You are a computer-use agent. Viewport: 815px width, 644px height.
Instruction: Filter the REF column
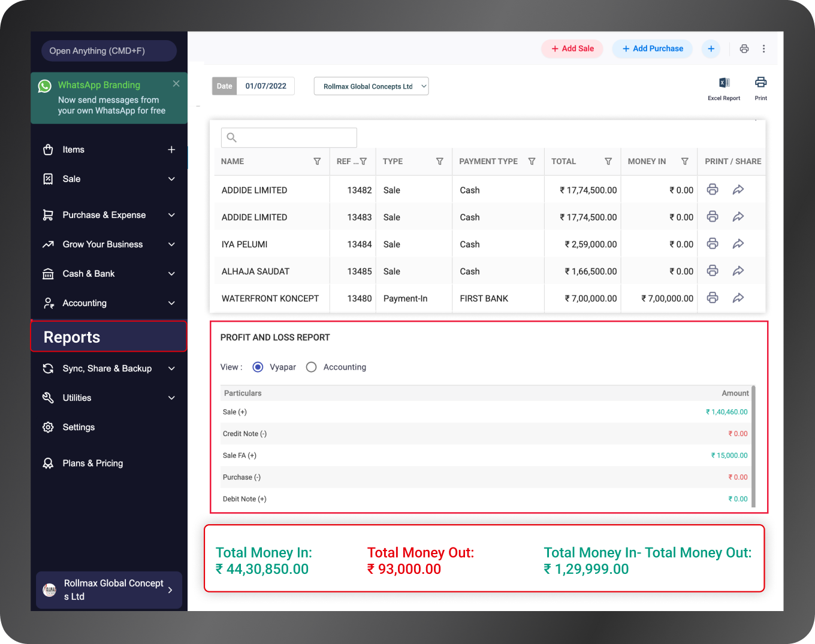coord(363,161)
